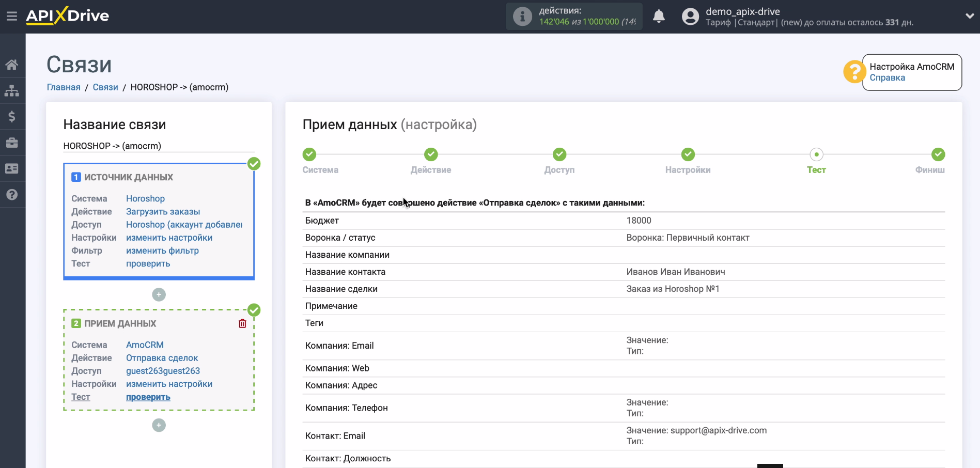Click the orange question mark help icon

tap(854, 72)
